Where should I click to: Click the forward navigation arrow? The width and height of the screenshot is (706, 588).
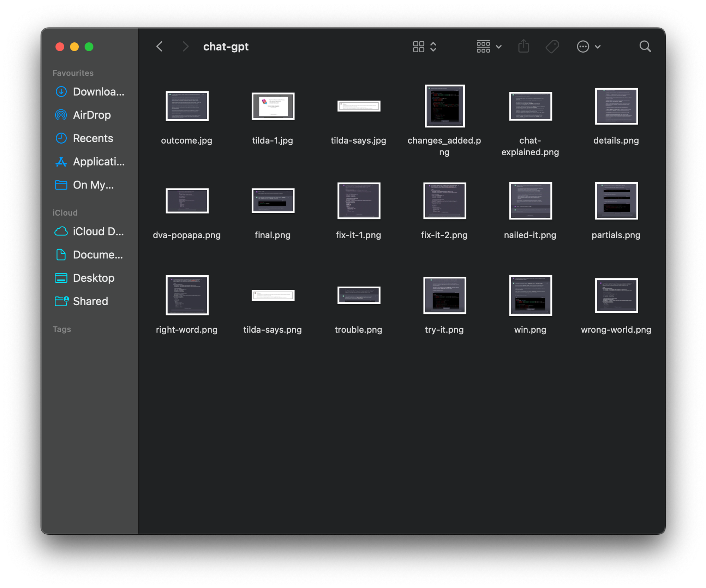click(185, 46)
